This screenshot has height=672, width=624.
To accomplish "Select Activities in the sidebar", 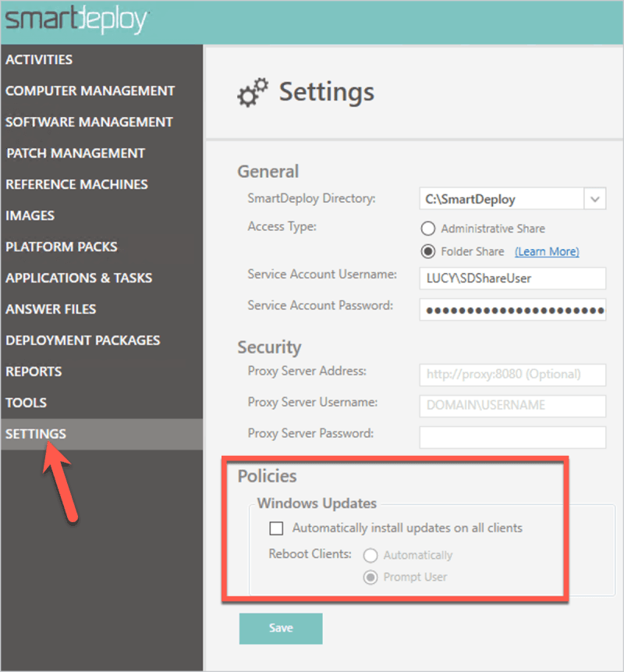I will (39, 59).
